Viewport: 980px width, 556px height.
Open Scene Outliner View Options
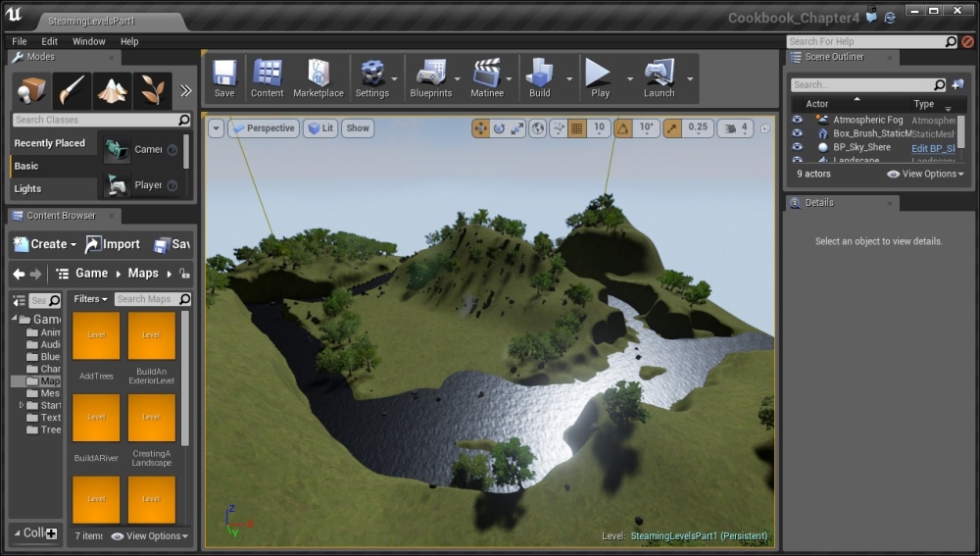[x=926, y=174]
